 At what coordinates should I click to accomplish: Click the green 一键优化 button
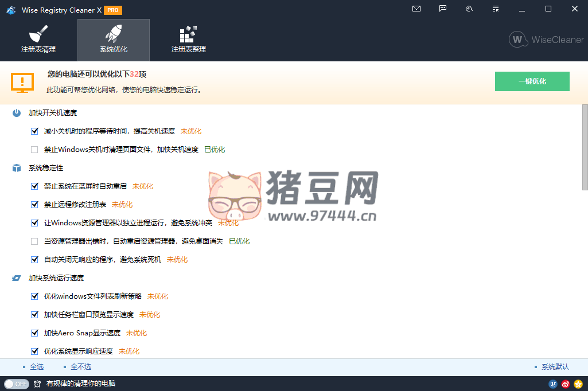tap(532, 81)
